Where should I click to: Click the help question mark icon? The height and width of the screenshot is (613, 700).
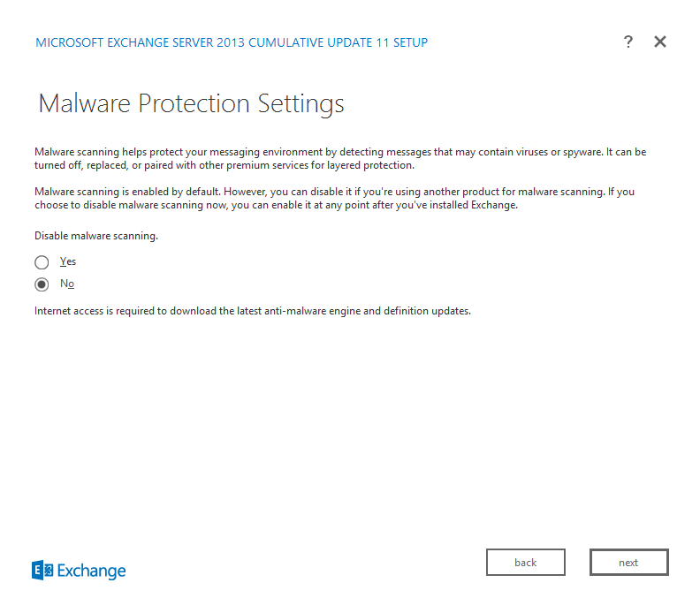click(628, 42)
